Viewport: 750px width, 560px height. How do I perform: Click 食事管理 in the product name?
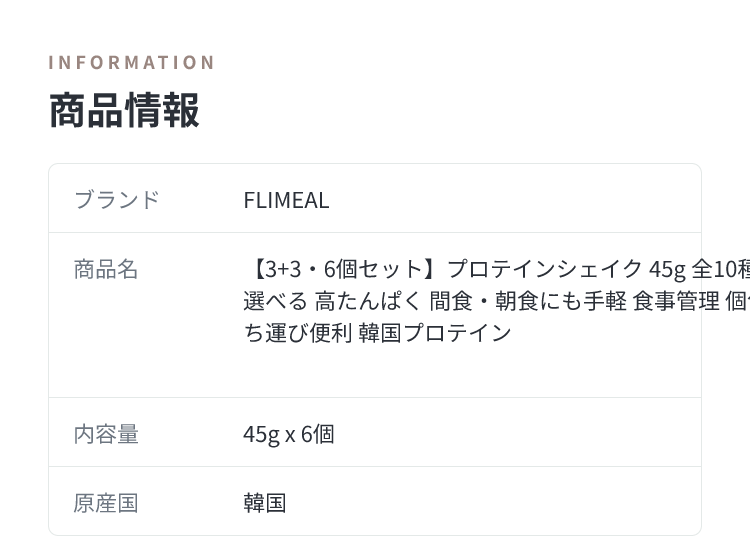point(676,301)
